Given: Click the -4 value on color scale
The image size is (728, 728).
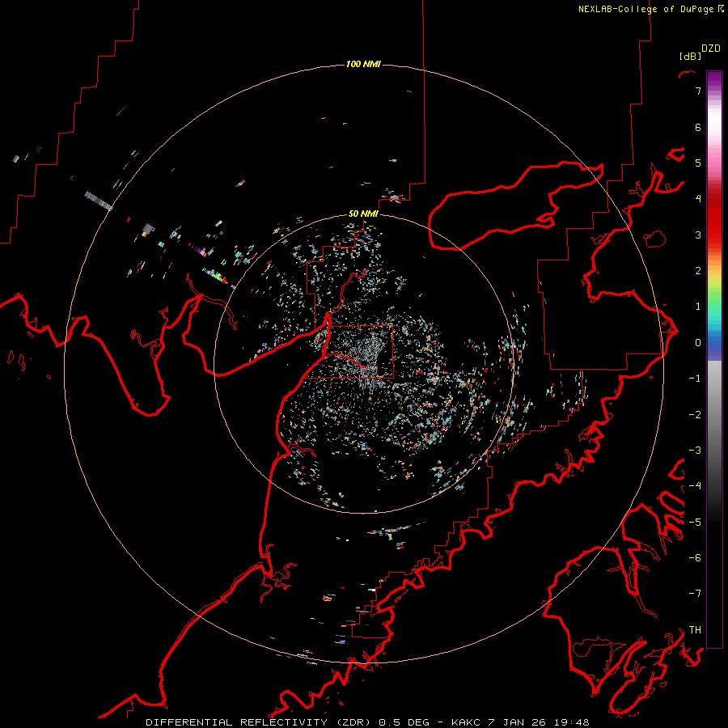Looking at the screenshot, I should tap(695, 485).
